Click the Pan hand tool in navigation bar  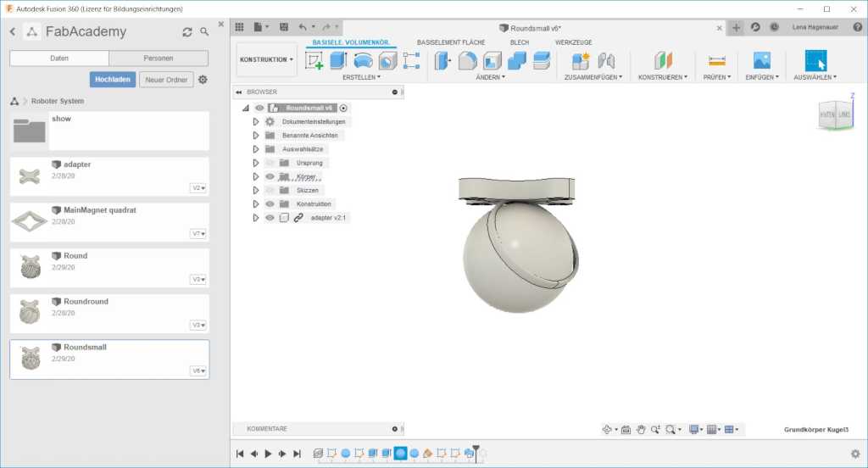coord(642,430)
